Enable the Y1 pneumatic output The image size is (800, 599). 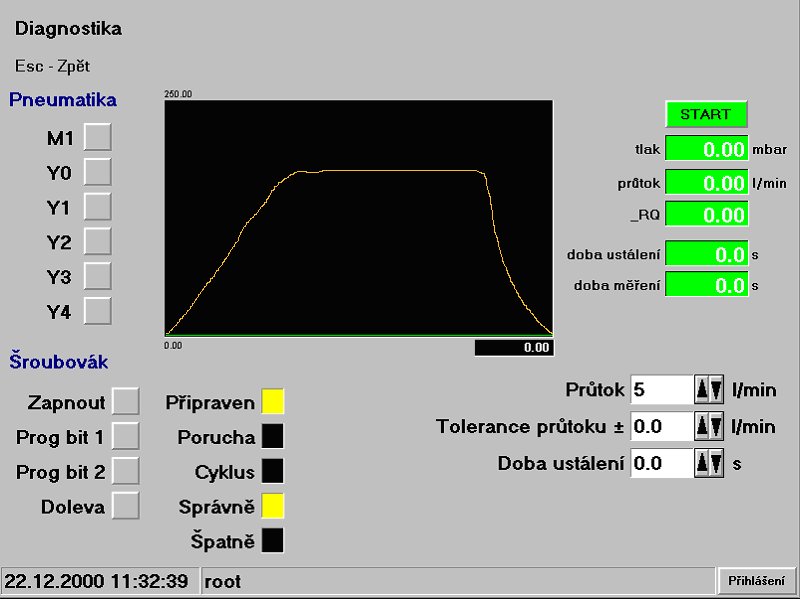tap(97, 207)
